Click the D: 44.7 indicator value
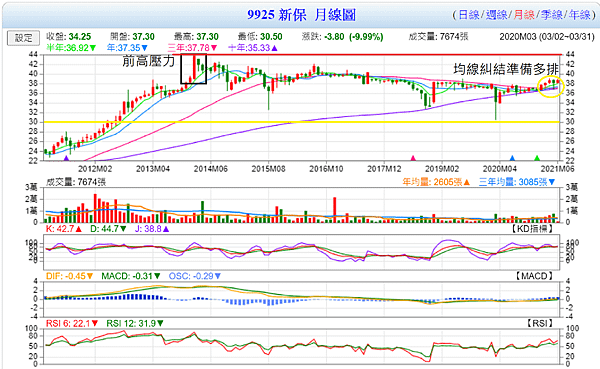Screen dimensions: 600x369 (x=108, y=229)
